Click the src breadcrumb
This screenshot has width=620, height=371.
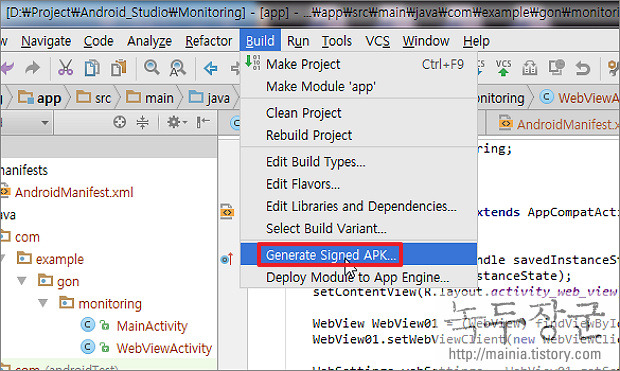click(94, 98)
